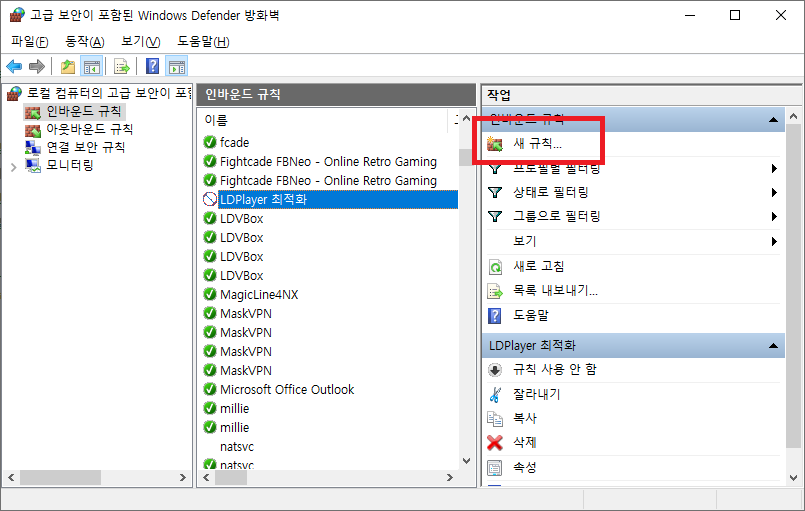This screenshot has height=511, width=805.
Task: Collapse the 인바운드 규칙 actions section
Action: tap(774, 120)
